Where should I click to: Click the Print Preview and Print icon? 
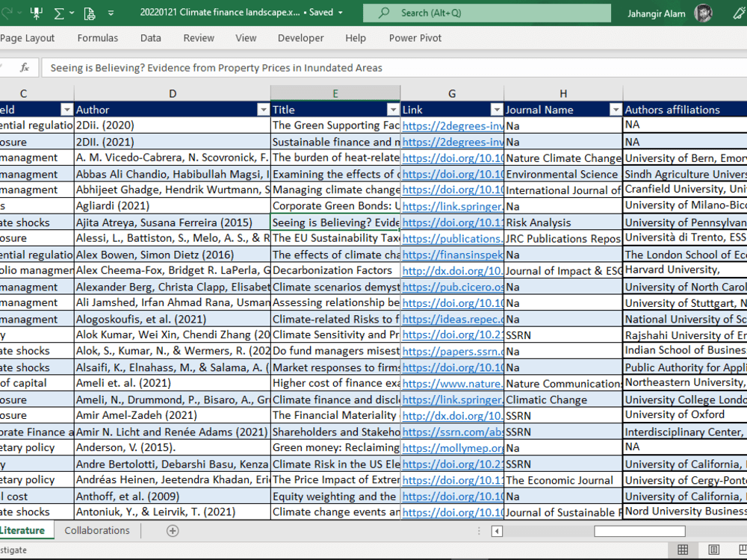(x=90, y=13)
